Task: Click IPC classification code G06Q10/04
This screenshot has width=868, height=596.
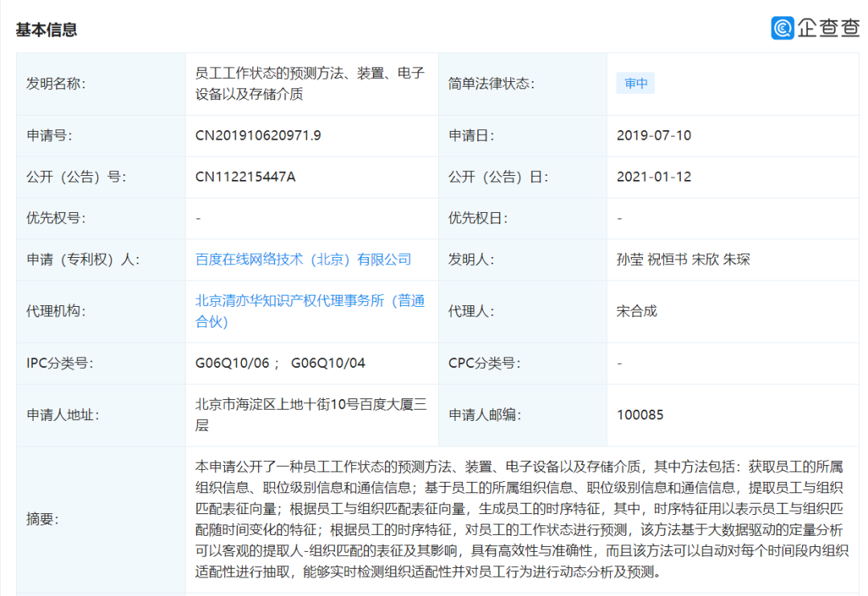Action: (x=328, y=363)
